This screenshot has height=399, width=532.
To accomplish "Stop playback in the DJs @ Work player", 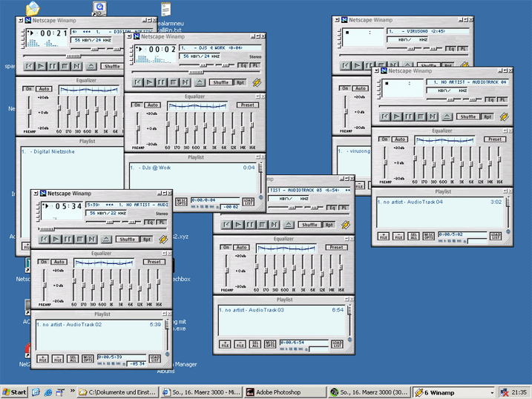I will click(x=173, y=82).
